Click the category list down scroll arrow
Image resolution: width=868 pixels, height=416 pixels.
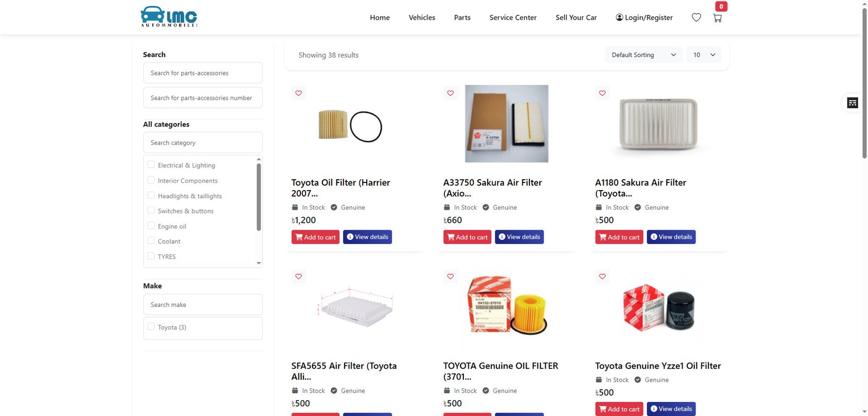point(259,263)
